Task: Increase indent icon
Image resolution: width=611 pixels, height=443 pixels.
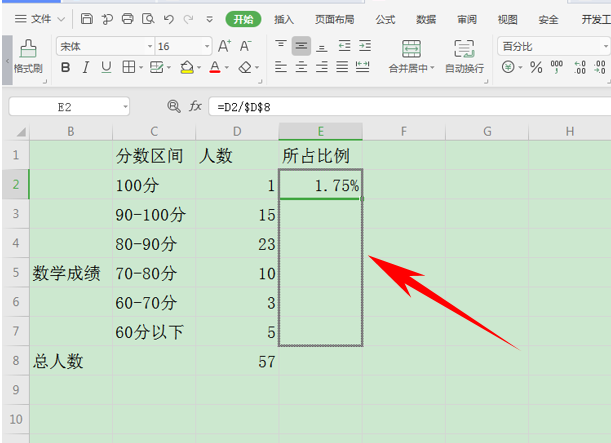Action: pyautogui.click(x=365, y=46)
